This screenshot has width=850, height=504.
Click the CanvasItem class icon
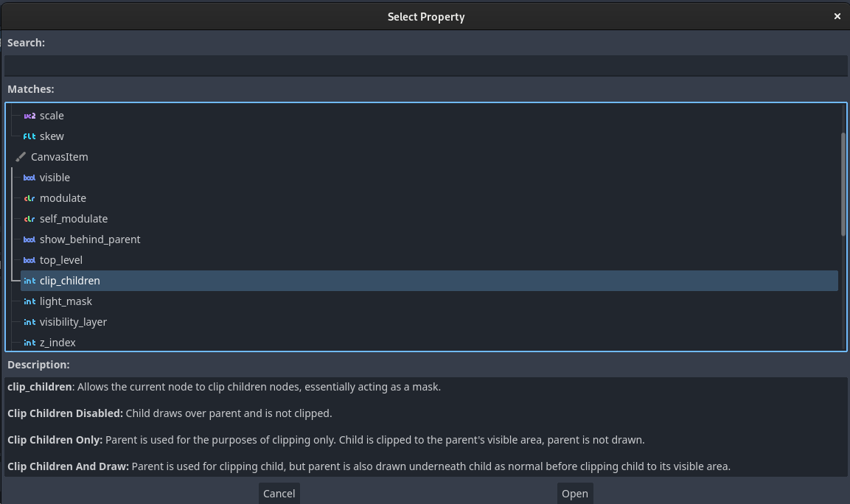(x=21, y=156)
